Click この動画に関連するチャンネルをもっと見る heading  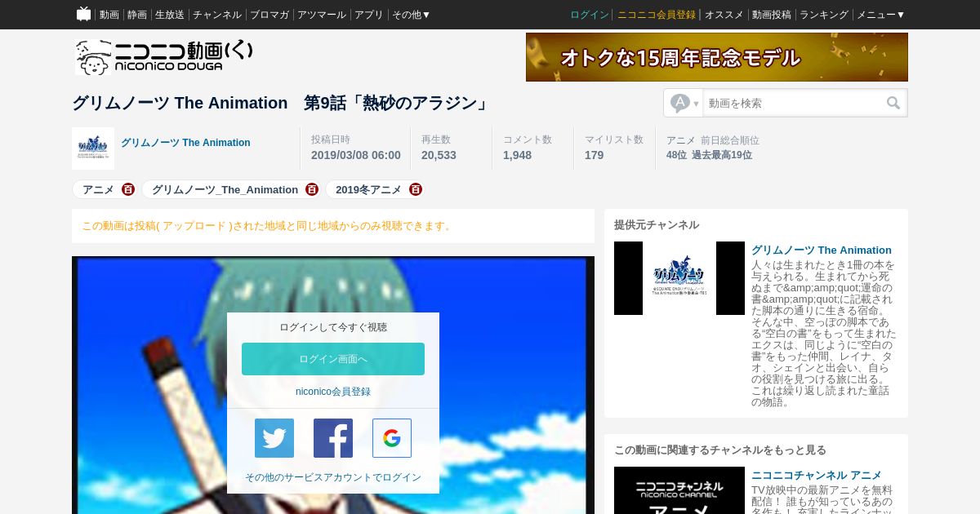point(720,450)
